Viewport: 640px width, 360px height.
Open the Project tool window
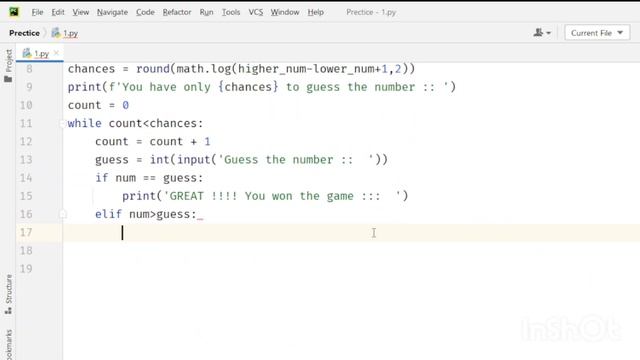pyautogui.click(x=8, y=65)
